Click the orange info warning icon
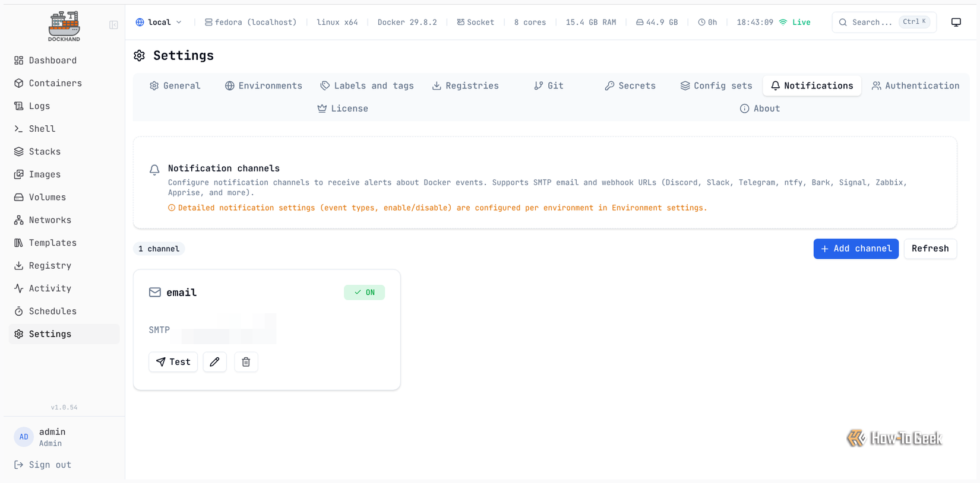Viewport: 980px width, 483px height. pyautogui.click(x=172, y=208)
